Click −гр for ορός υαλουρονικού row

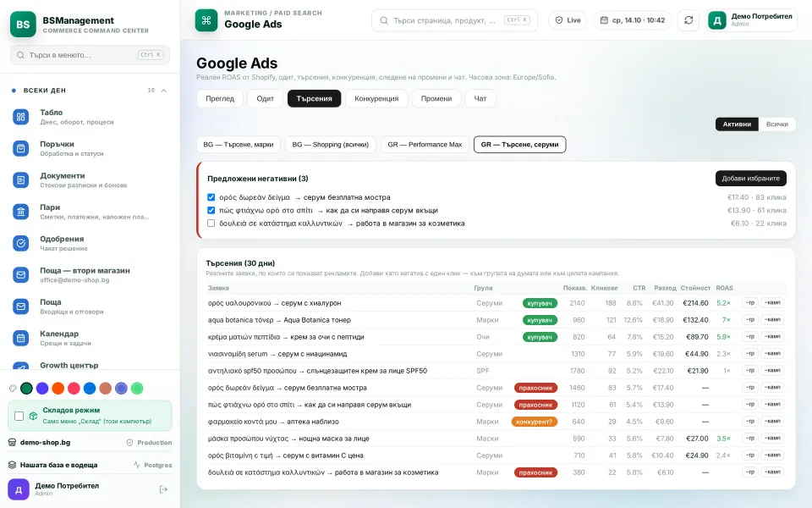click(x=750, y=303)
